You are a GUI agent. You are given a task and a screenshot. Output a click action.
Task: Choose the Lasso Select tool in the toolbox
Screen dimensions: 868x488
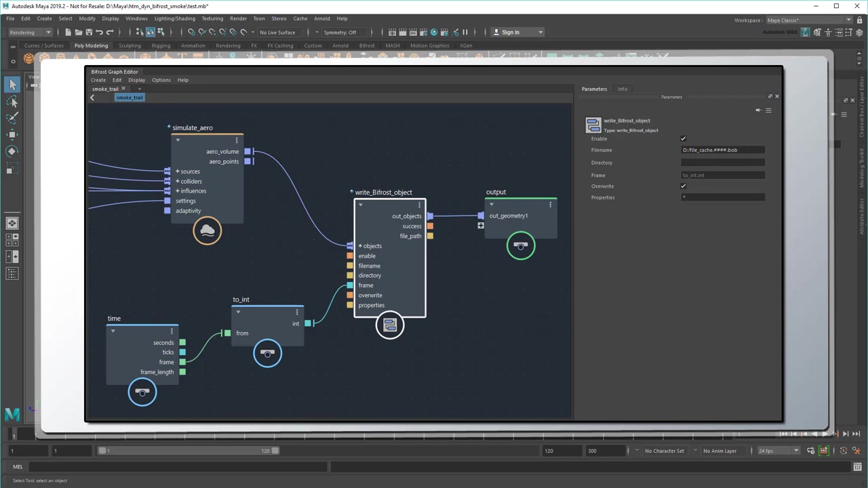pyautogui.click(x=12, y=102)
